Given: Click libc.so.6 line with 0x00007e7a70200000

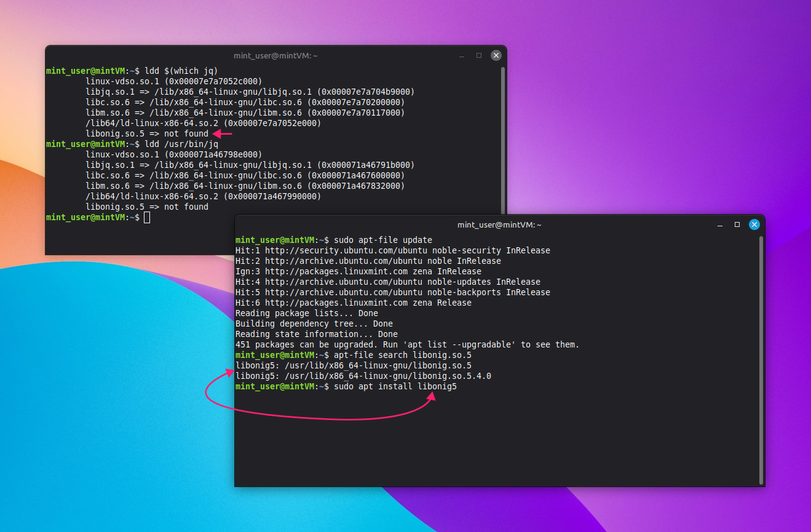Looking at the screenshot, I should coord(245,102).
